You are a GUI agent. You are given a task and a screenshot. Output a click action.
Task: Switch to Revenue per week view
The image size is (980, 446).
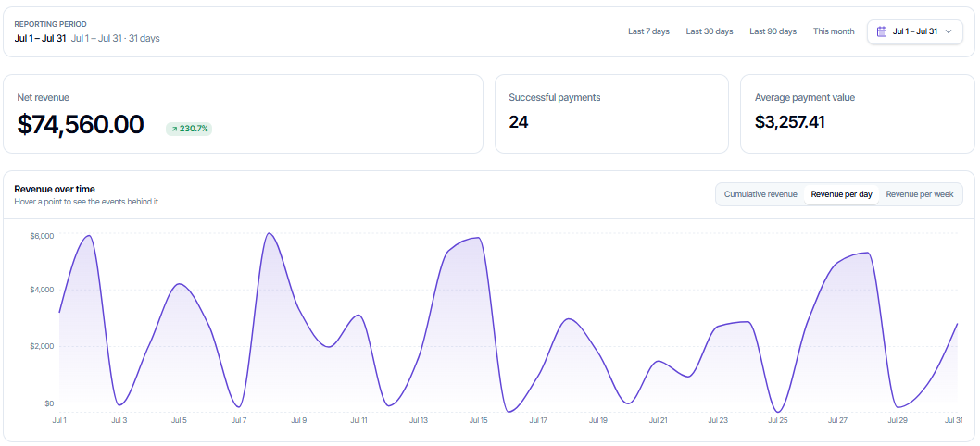click(x=920, y=194)
